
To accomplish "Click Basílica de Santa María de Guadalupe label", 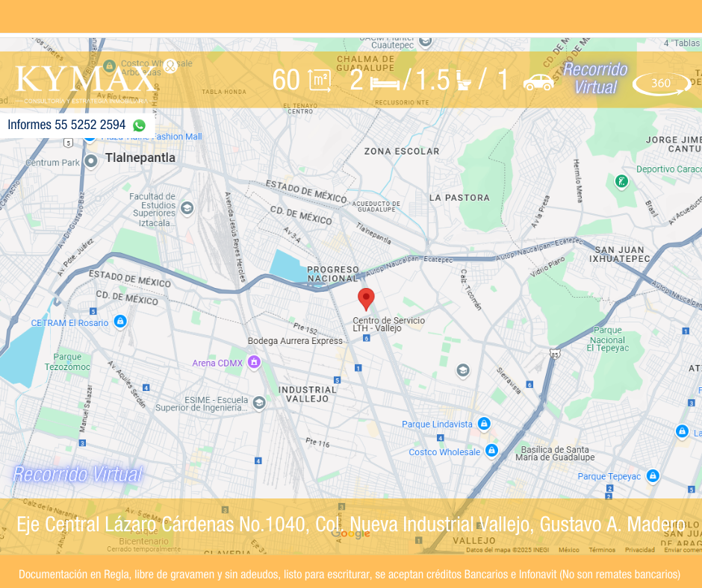I will pos(555,453).
